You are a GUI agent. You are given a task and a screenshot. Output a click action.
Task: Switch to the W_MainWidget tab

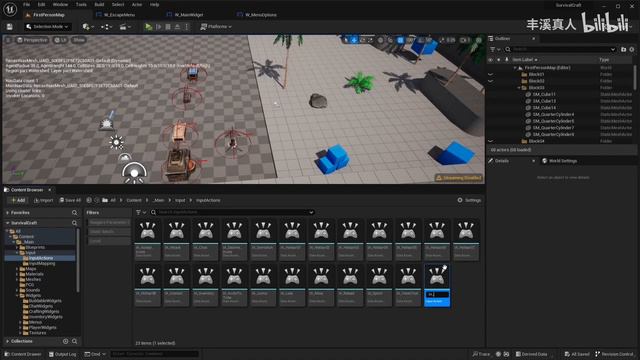tap(189, 15)
